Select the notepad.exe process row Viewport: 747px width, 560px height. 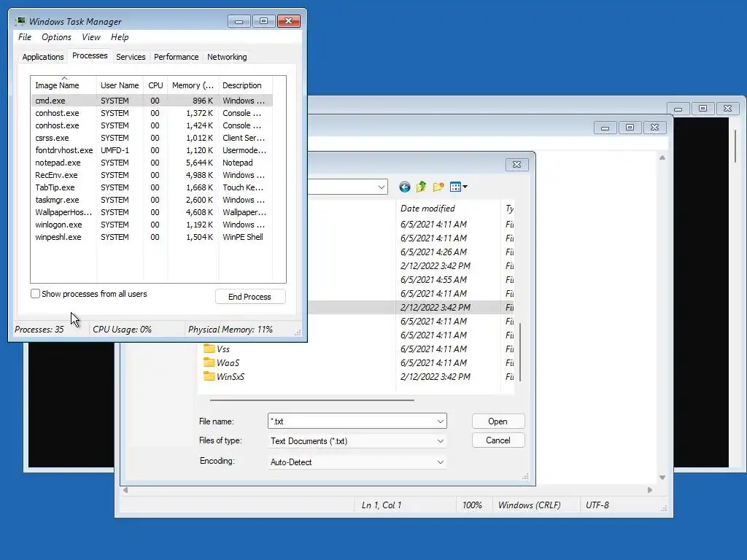pos(152,163)
